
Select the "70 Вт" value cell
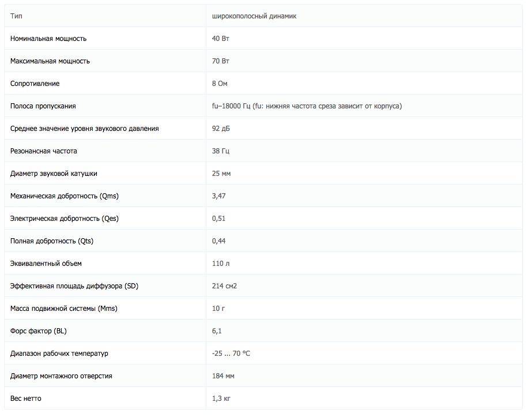[x=221, y=61]
